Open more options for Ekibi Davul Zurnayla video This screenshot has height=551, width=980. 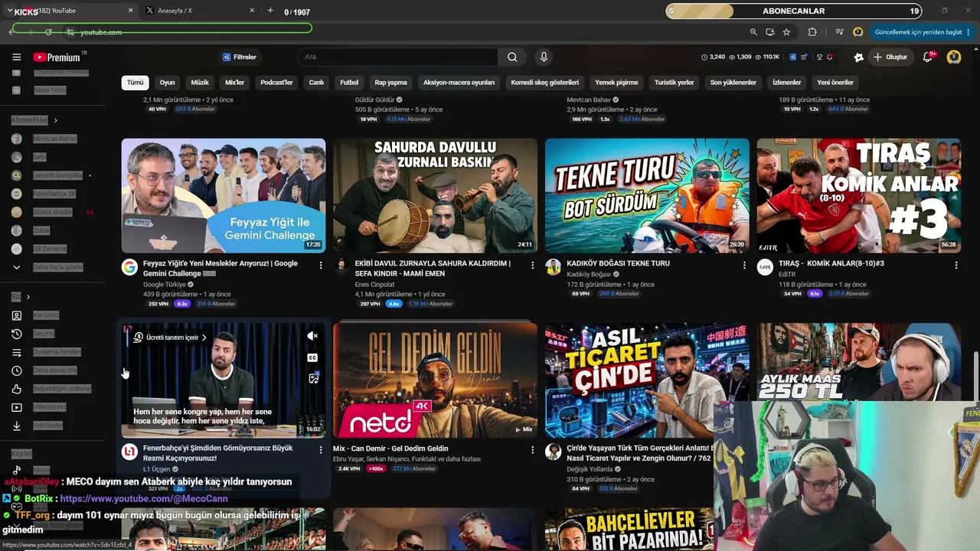(x=533, y=265)
